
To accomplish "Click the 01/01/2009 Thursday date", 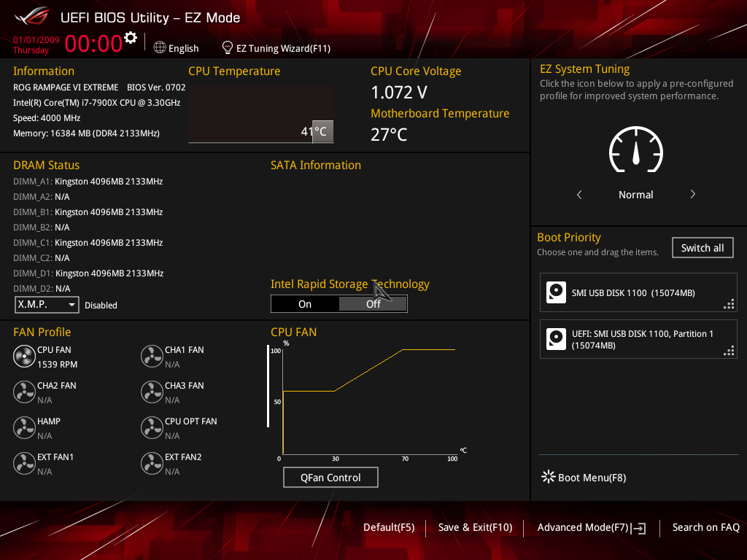I will pyautogui.click(x=36, y=44).
